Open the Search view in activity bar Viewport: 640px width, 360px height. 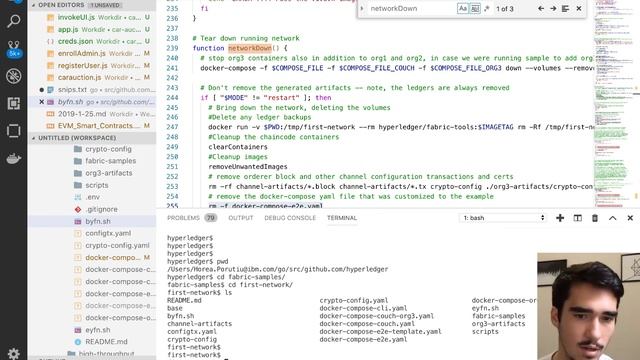click(x=13, y=20)
